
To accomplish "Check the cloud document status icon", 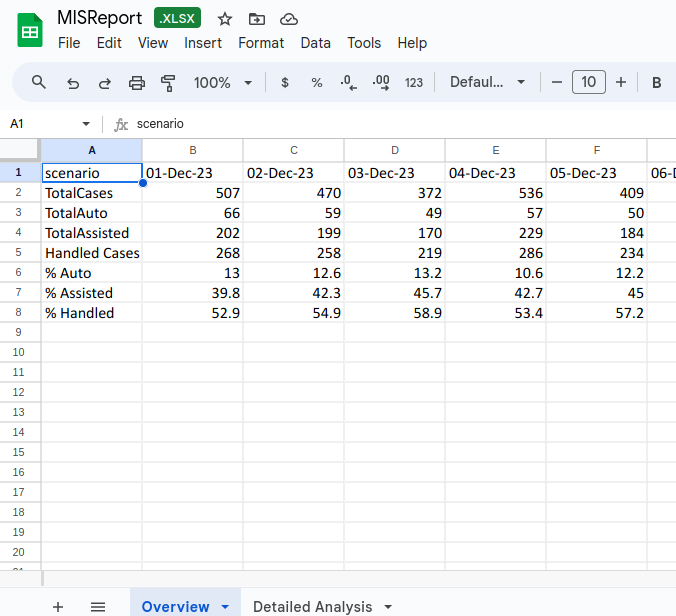I will coord(289,19).
